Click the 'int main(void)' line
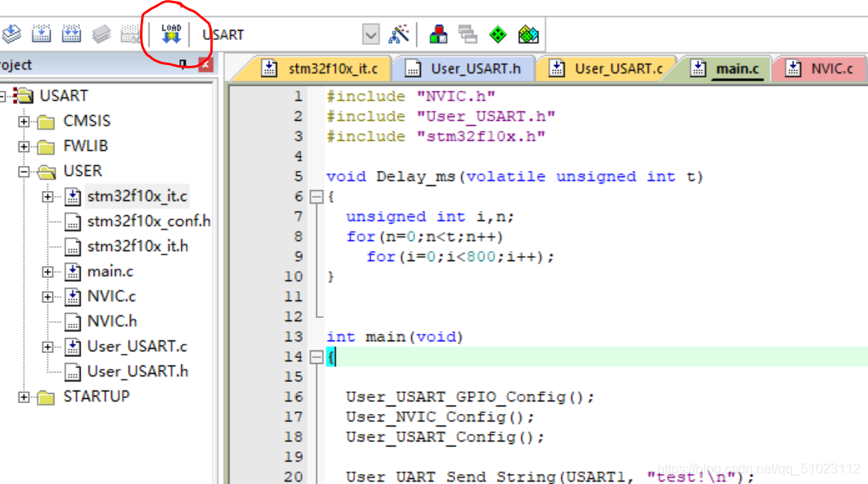Screen dimensions: 868x484 coord(394,336)
